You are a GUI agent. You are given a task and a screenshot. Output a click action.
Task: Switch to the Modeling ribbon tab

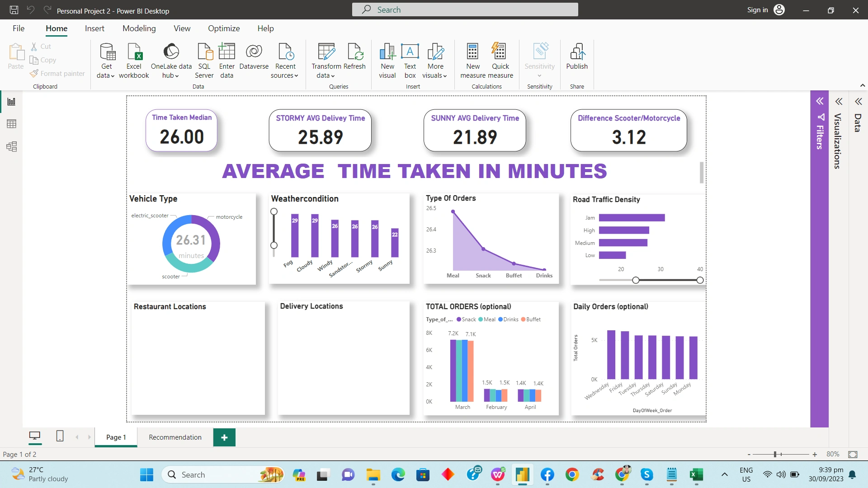point(139,28)
